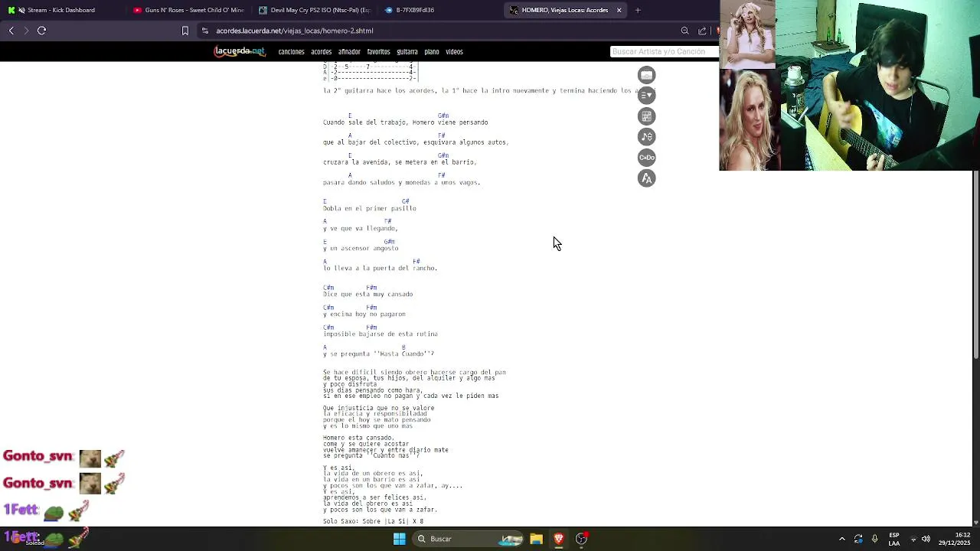Open the videos menu item

click(x=454, y=52)
